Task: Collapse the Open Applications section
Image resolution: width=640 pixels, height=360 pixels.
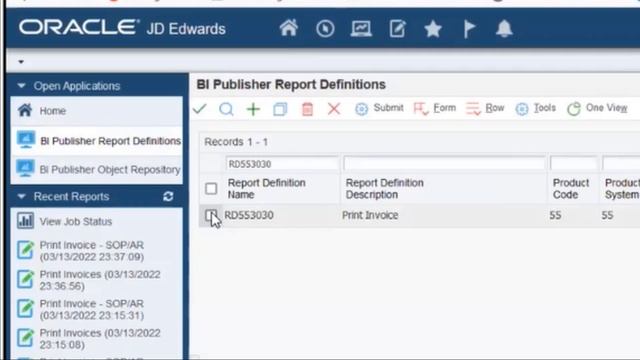Action: [x=21, y=86]
